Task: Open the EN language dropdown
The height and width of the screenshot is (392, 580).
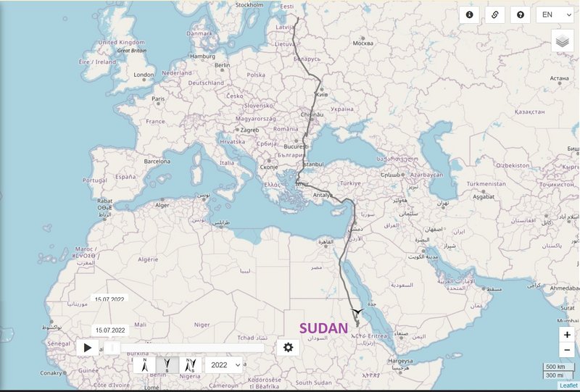Action: pos(555,14)
